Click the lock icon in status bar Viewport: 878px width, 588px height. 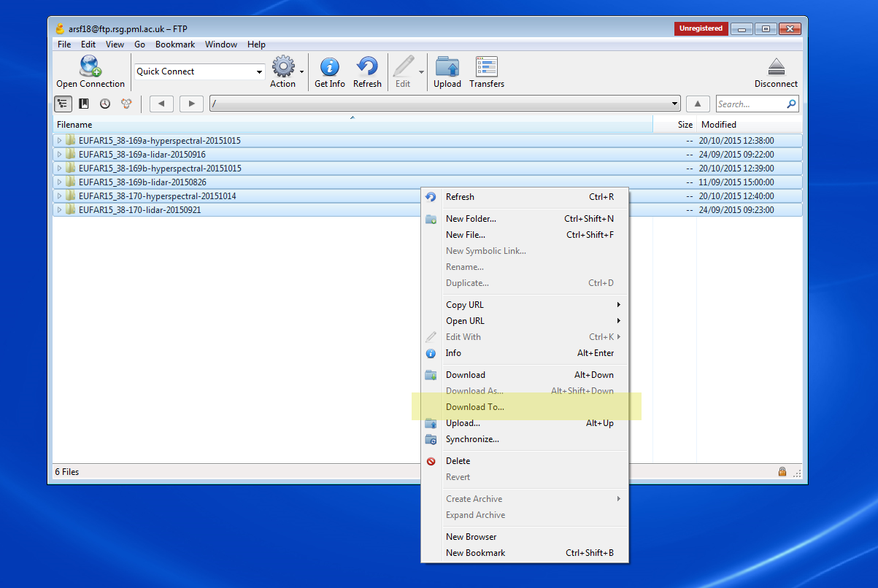[782, 472]
